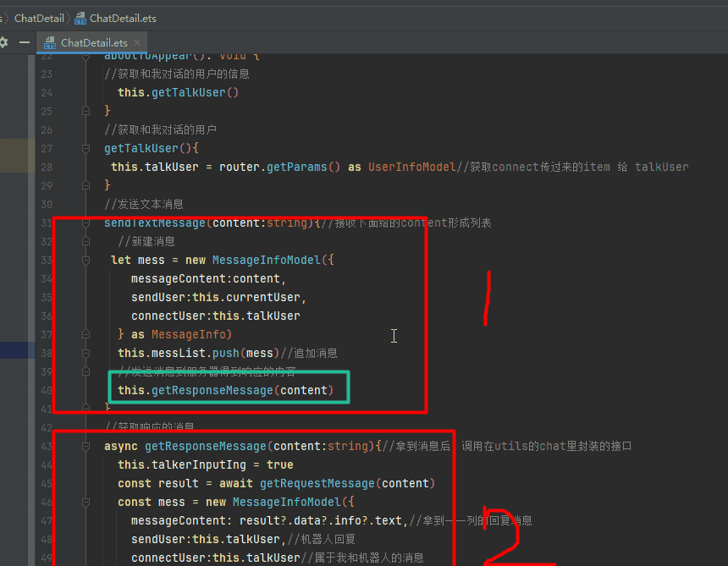Close the ChatDetail.ets editor tab
This screenshot has height=566, width=728.
tap(137, 42)
